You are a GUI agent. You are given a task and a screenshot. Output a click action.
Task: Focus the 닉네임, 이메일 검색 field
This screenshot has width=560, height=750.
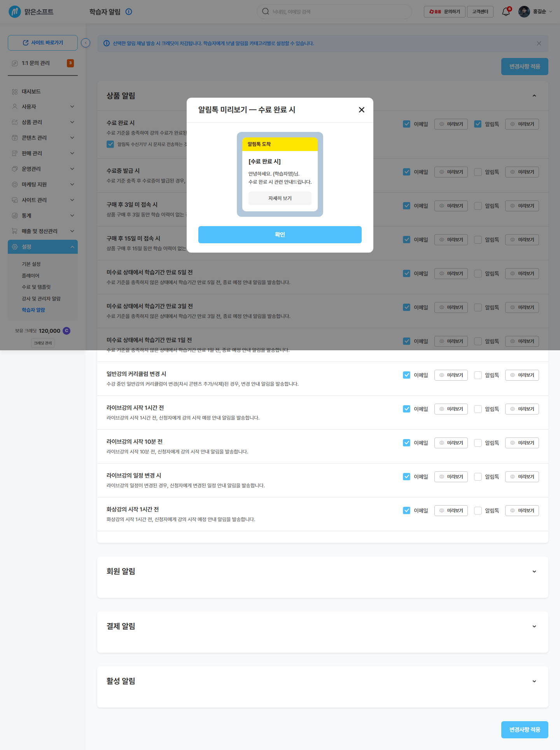(x=334, y=12)
